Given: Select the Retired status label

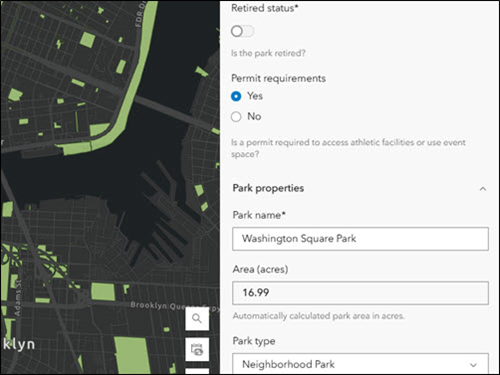Looking at the screenshot, I should coord(264,8).
